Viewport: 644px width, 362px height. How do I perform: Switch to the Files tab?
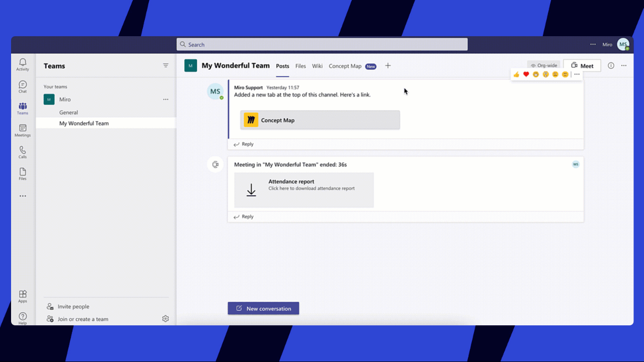(x=300, y=66)
